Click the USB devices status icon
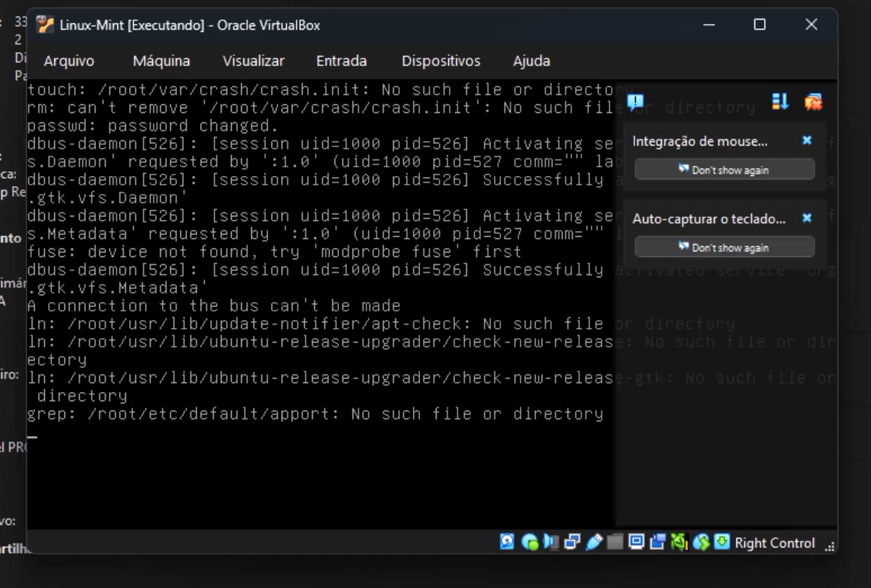This screenshot has height=588, width=871. tap(594, 542)
